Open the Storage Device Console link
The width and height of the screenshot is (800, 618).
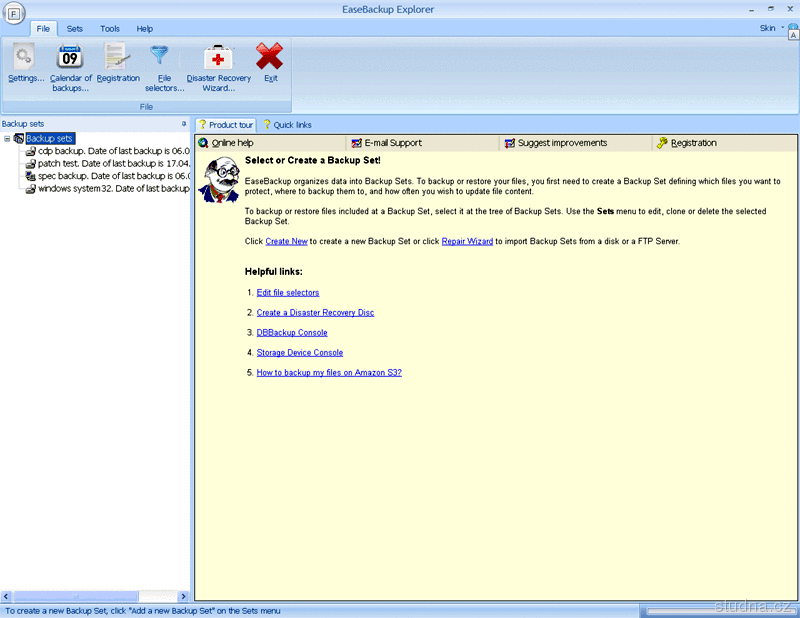tap(299, 353)
